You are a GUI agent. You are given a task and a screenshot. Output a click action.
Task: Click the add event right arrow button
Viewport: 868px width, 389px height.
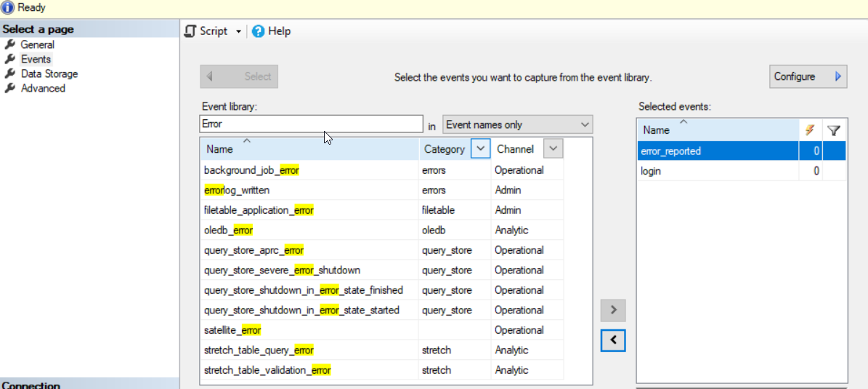click(x=613, y=310)
